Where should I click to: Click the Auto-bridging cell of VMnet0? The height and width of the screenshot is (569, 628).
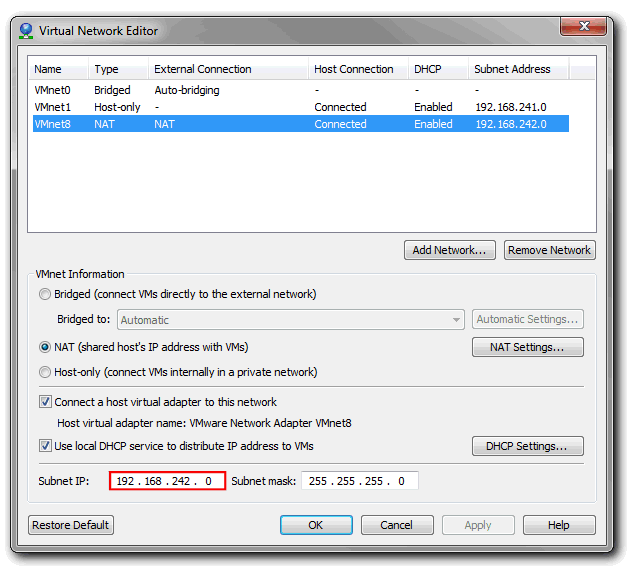[x=187, y=90]
